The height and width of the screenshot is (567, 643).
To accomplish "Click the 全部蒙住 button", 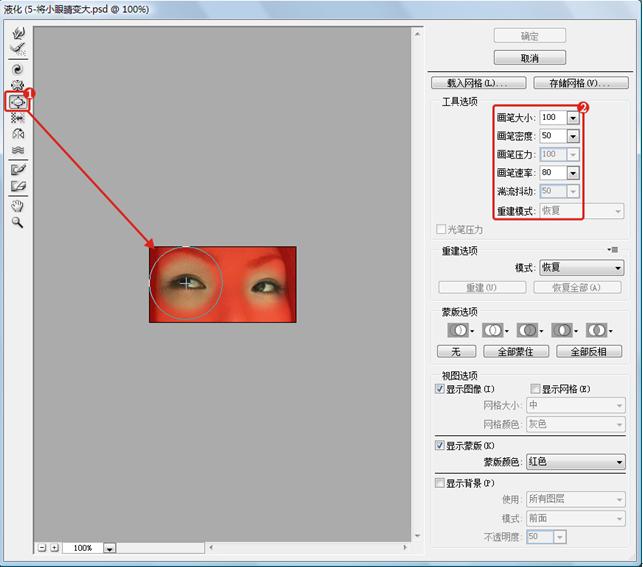I will pyautogui.click(x=515, y=351).
